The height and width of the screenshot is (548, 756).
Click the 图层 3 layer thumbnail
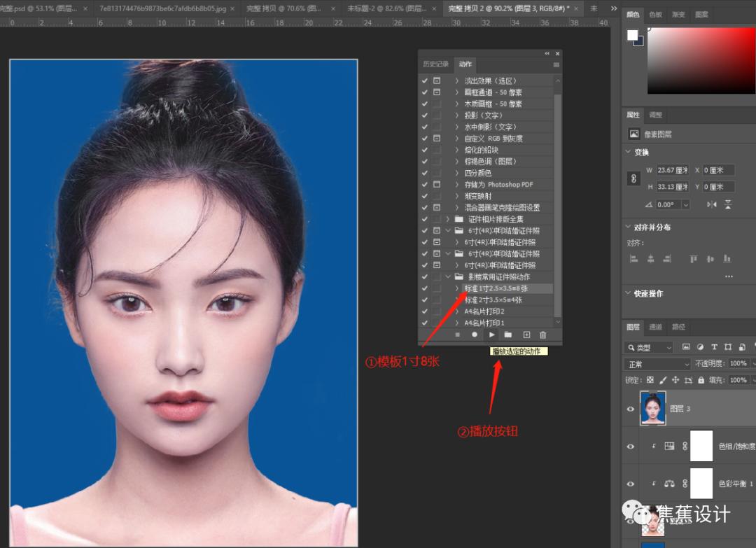pyautogui.click(x=654, y=408)
